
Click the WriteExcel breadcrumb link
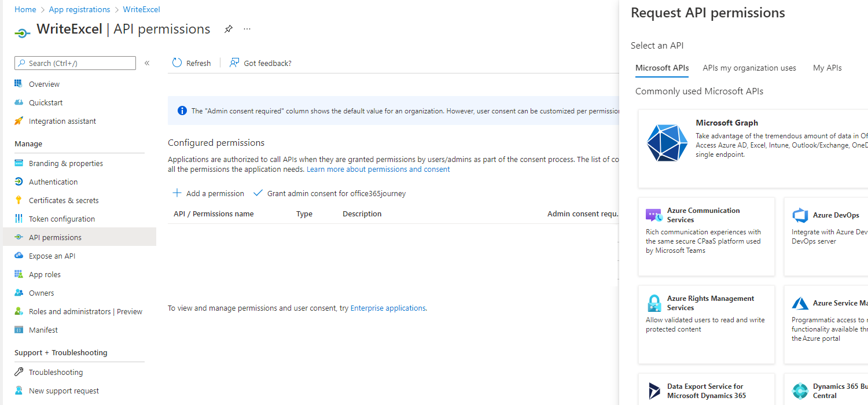tap(141, 9)
